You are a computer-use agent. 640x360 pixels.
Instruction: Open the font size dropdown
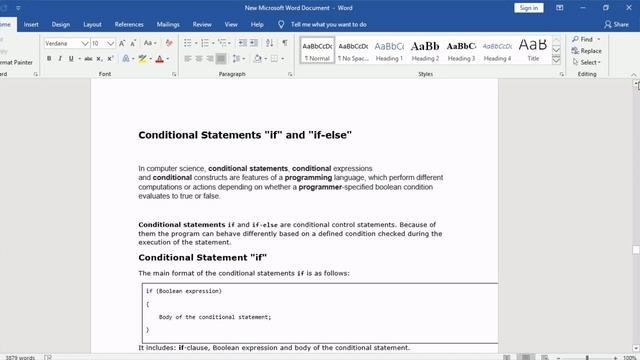click(111, 43)
